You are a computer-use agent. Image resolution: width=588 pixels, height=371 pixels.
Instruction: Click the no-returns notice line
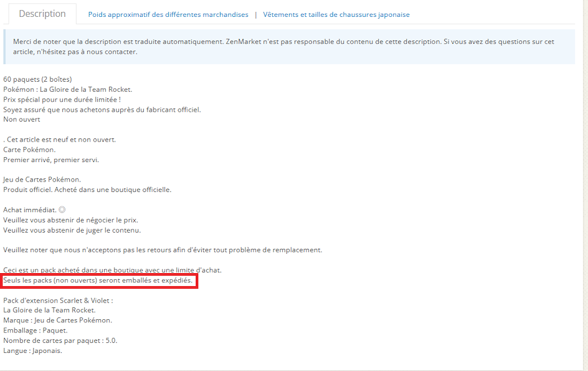(x=163, y=249)
